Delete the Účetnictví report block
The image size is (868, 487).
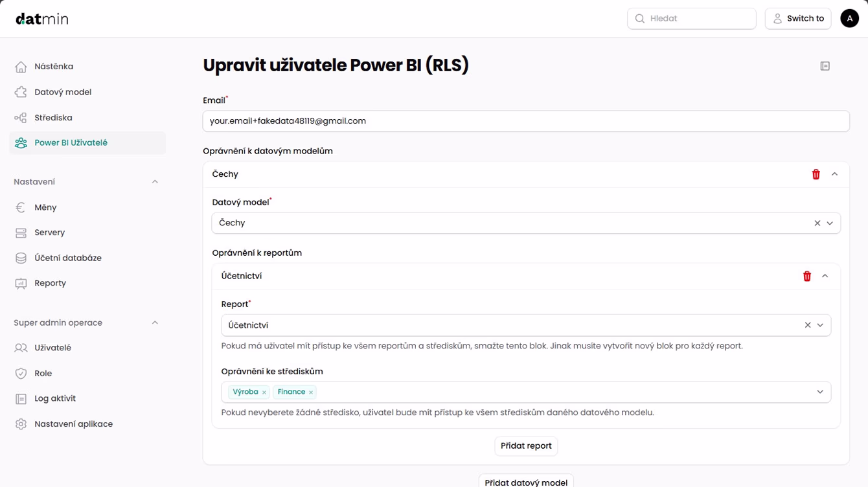coord(806,277)
